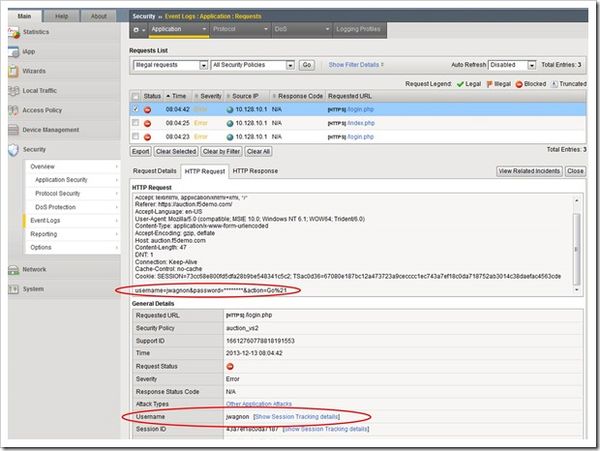Click Show Session Tracking details for Username
The width and height of the screenshot is (600, 451).
click(x=297, y=415)
